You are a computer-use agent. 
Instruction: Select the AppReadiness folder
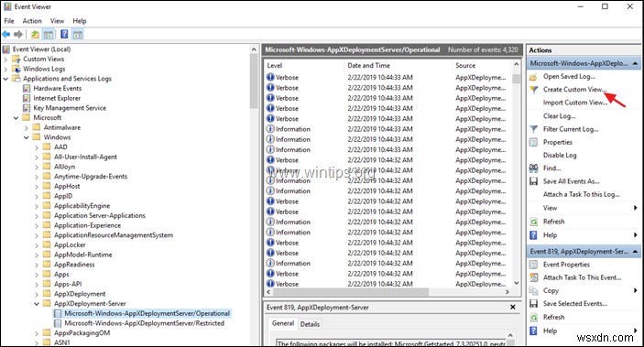[x=74, y=265]
